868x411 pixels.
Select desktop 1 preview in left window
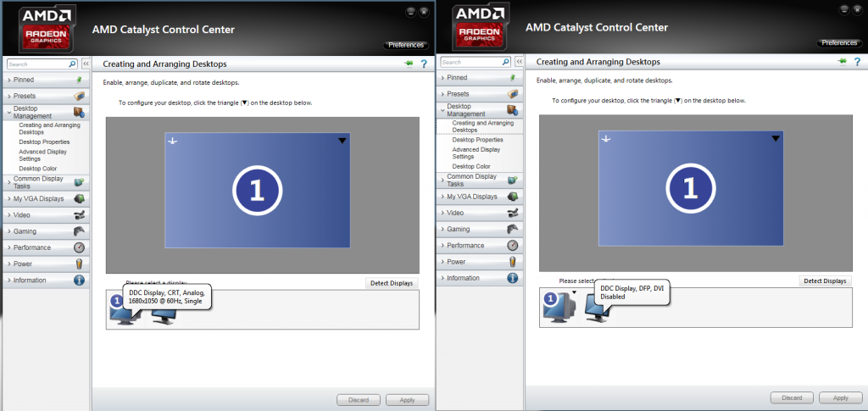pos(258,191)
